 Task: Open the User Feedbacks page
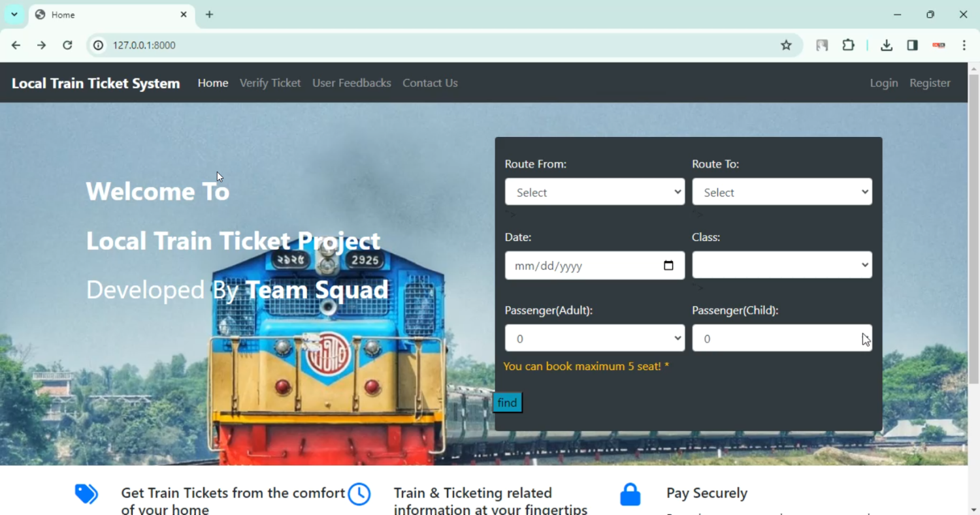[x=351, y=83]
